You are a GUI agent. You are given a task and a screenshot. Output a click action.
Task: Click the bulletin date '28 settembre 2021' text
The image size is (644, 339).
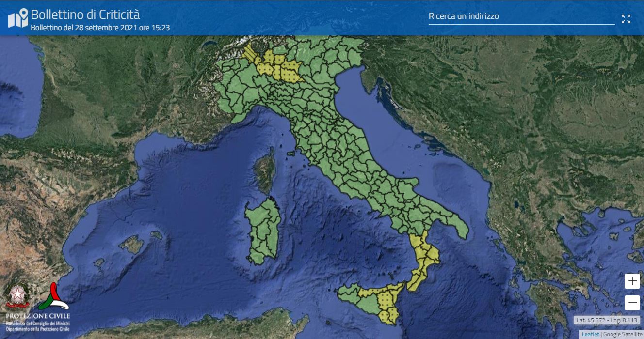tap(100, 28)
